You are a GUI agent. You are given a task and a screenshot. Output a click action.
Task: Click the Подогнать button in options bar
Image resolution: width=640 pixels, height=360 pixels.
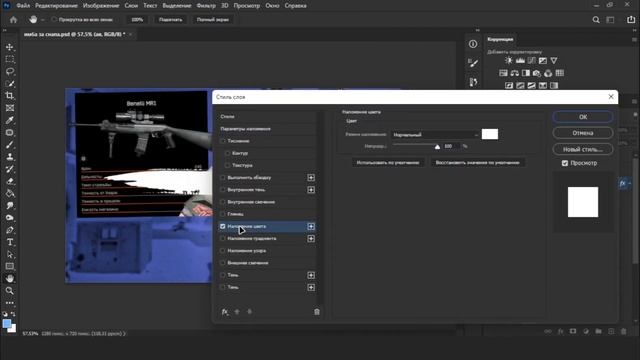tap(171, 20)
